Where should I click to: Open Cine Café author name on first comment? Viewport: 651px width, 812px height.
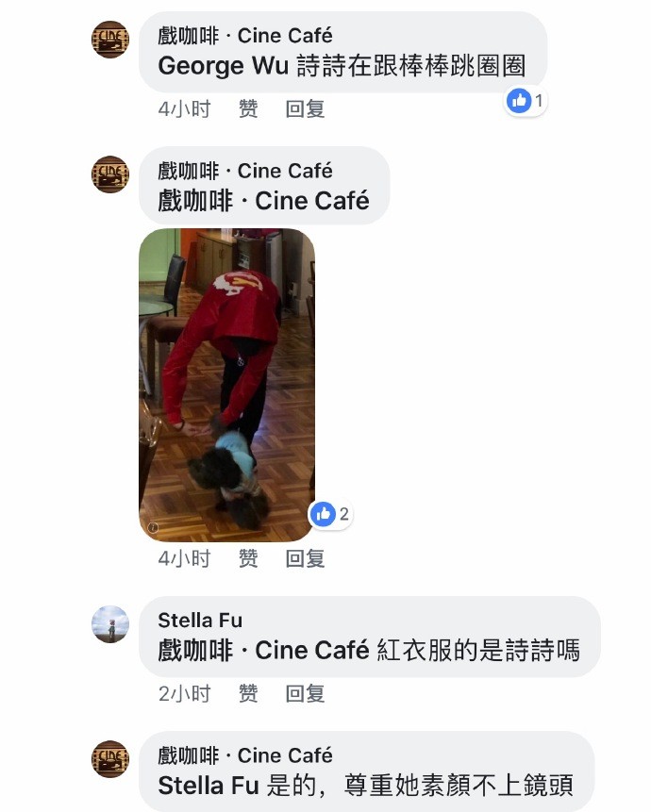245,36
